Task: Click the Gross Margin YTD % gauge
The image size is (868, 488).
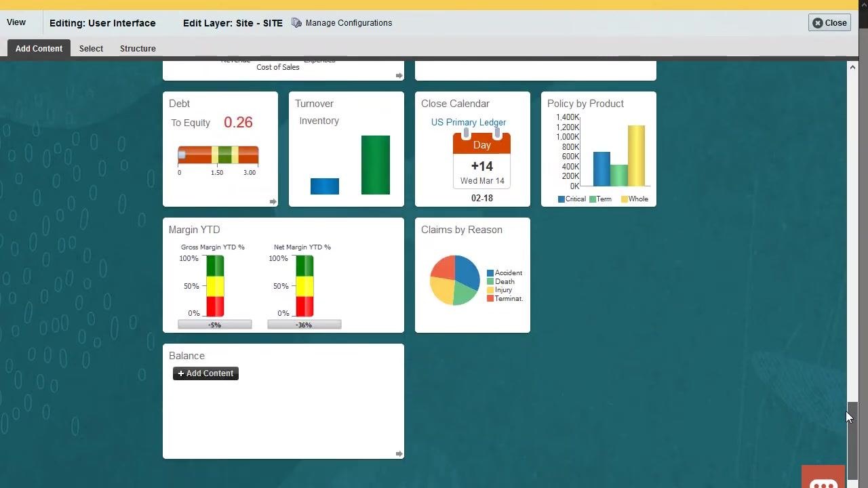Action: 215,285
